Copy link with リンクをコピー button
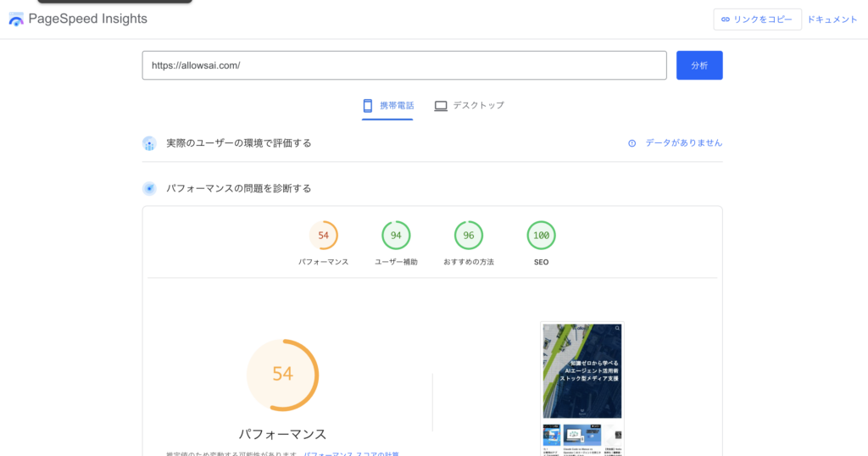Screen dimensions: 868x456 [757, 19]
